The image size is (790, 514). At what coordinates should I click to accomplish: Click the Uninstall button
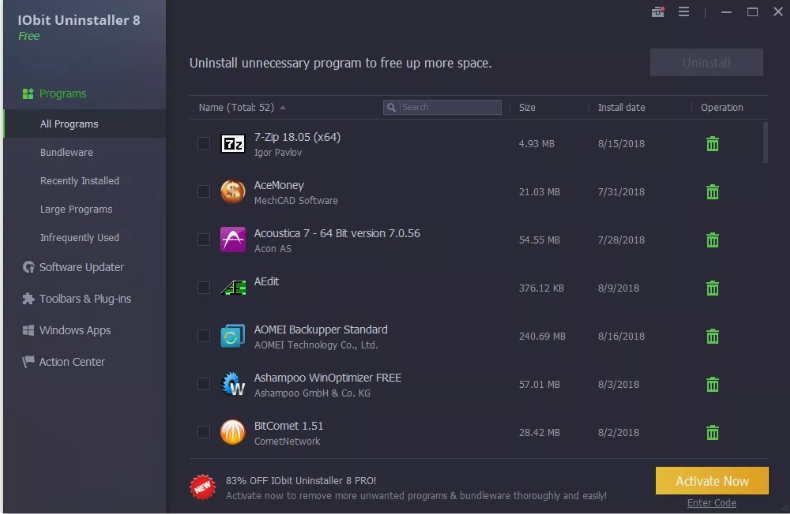click(706, 62)
